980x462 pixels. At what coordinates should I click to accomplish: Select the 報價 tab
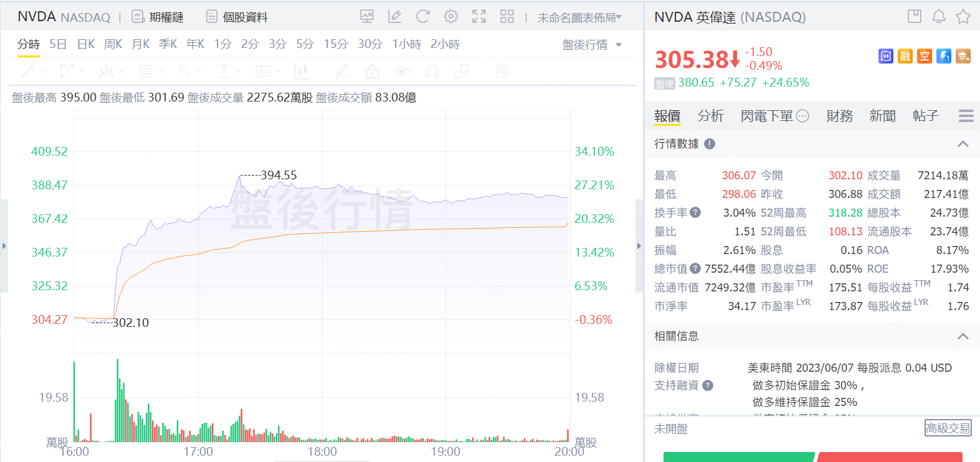point(667,116)
